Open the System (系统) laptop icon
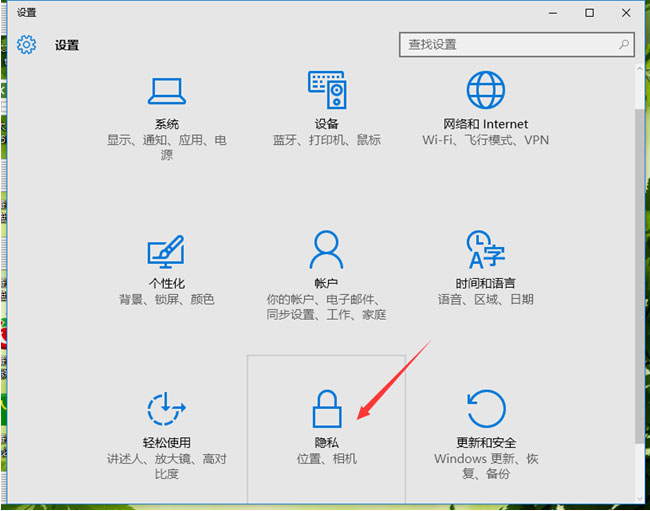The height and width of the screenshot is (511, 650). pos(167,91)
